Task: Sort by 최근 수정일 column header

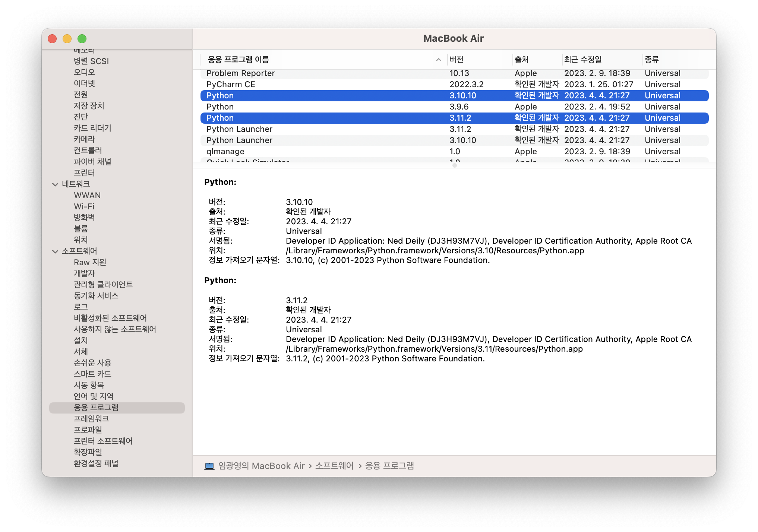Action: click(583, 60)
